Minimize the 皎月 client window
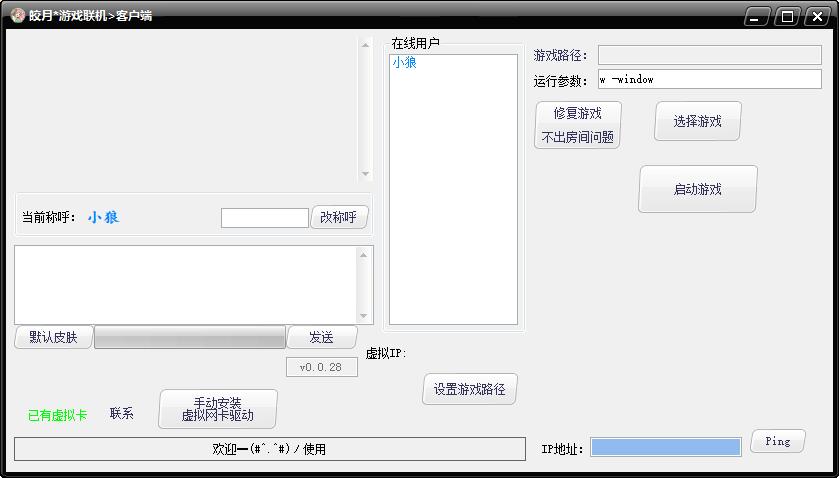839x478 pixels. [x=755, y=17]
